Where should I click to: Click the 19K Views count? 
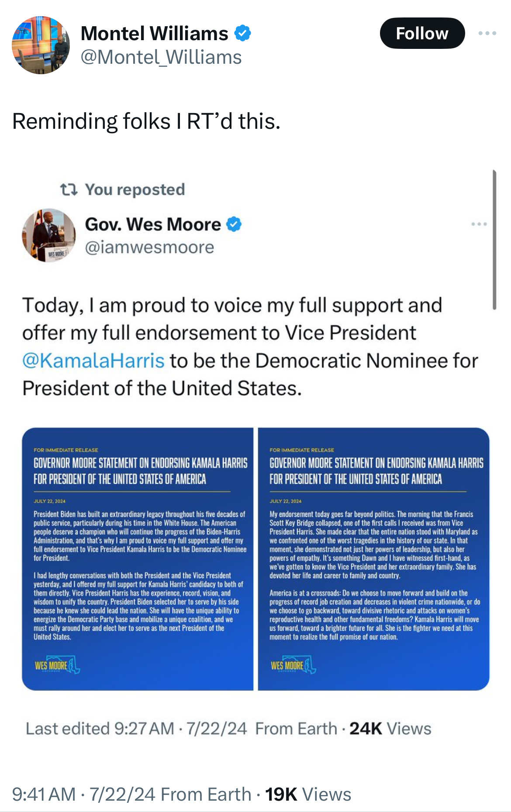tap(308, 794)
